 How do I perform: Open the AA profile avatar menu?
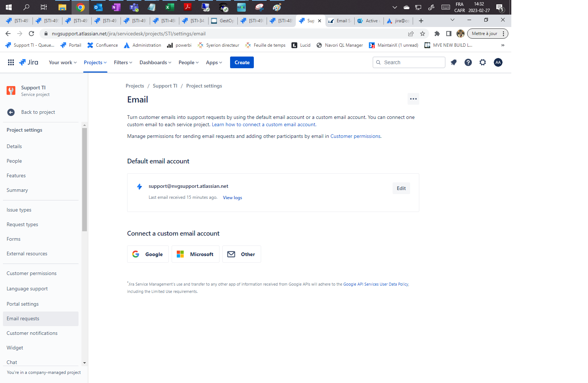pyautogui.click(x=498, y=62)
